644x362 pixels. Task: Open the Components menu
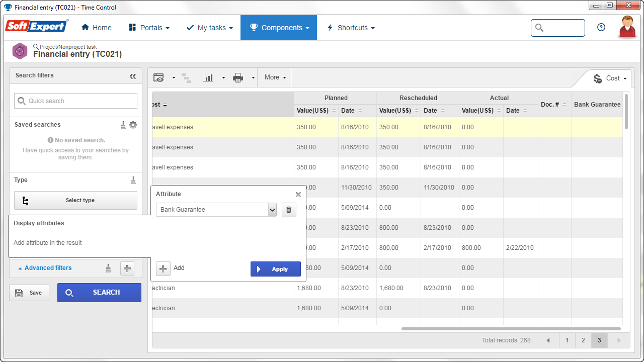coord(279,28)
